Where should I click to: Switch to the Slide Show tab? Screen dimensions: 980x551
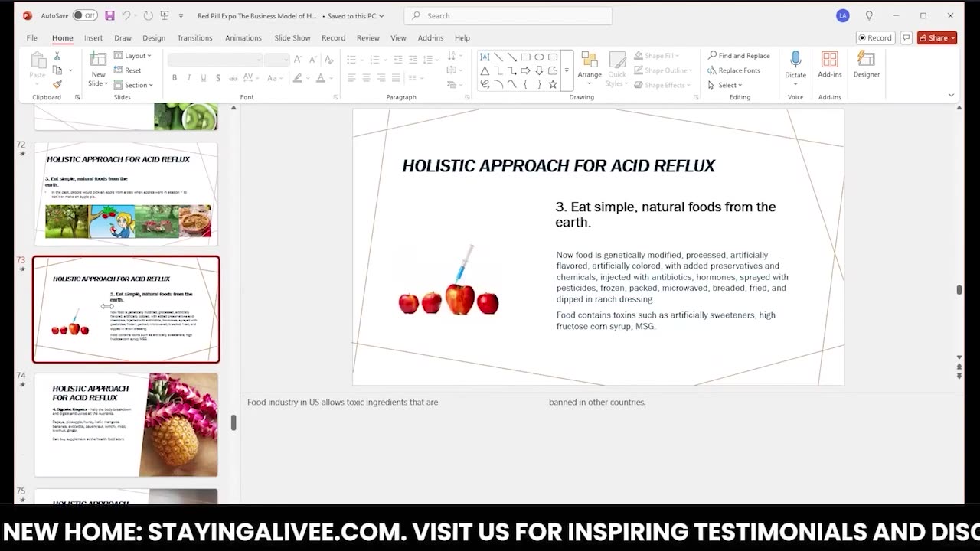coord(292,37)
